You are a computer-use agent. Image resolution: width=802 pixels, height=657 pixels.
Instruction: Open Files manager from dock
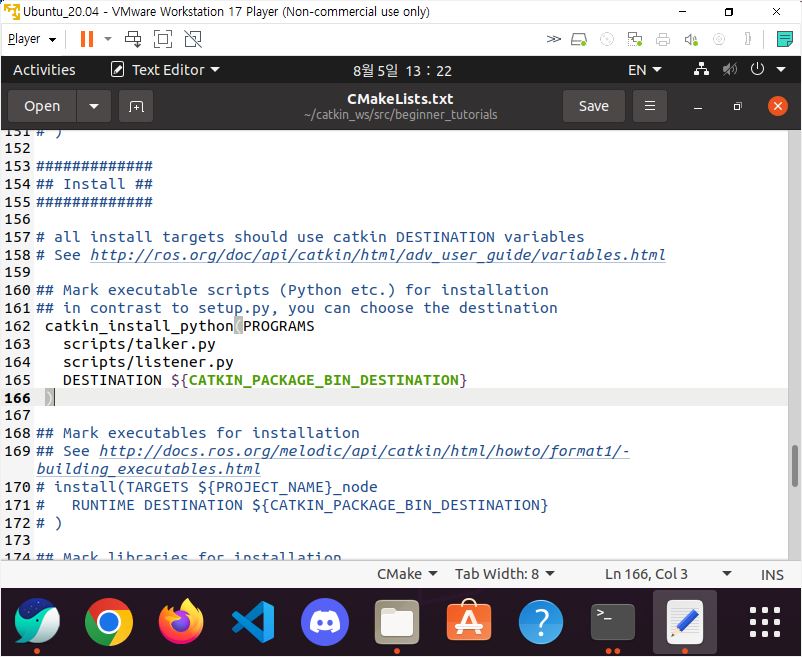pos(397,622)
